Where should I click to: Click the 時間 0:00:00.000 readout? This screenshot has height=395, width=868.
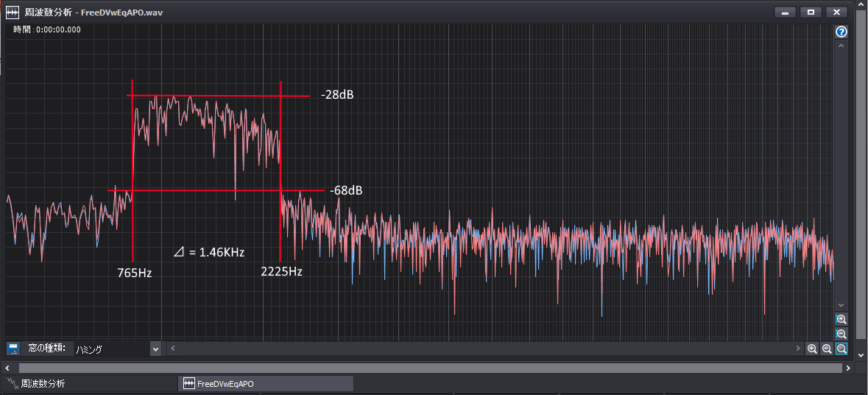47,29
